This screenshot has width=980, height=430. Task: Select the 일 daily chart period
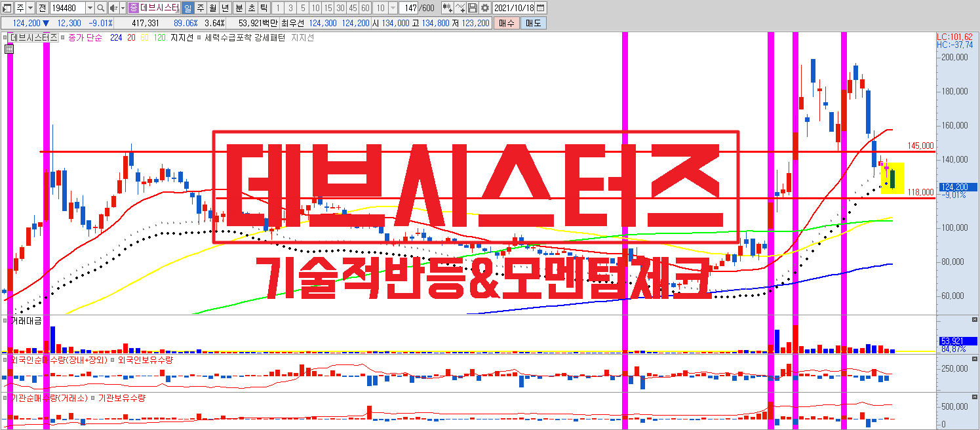click(x=187, y=8)
